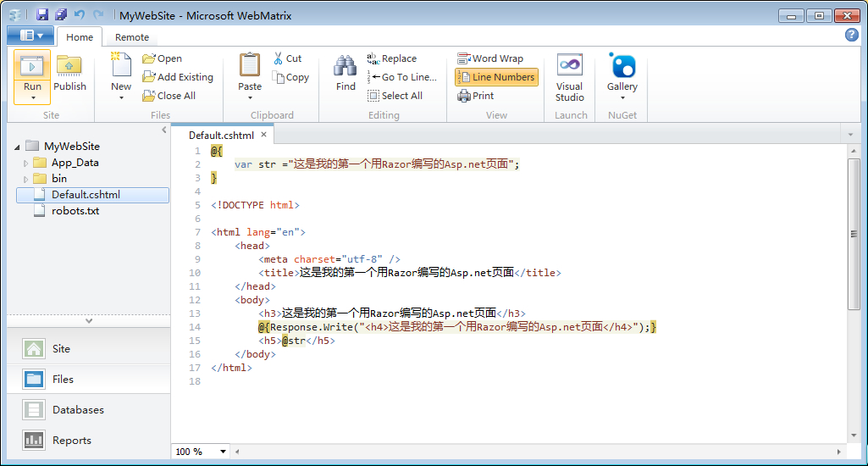Open the Gallery dropdown arrow

point(622,98)
